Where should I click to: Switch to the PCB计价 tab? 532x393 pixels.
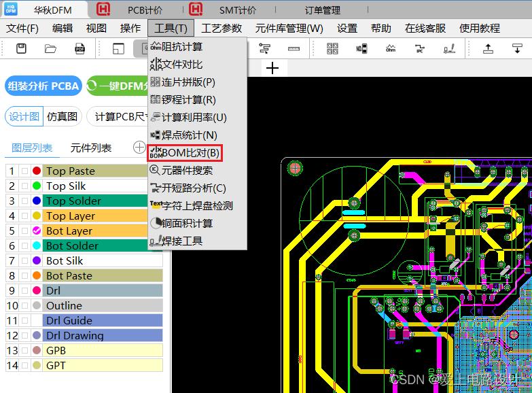[x=145, y=10]
